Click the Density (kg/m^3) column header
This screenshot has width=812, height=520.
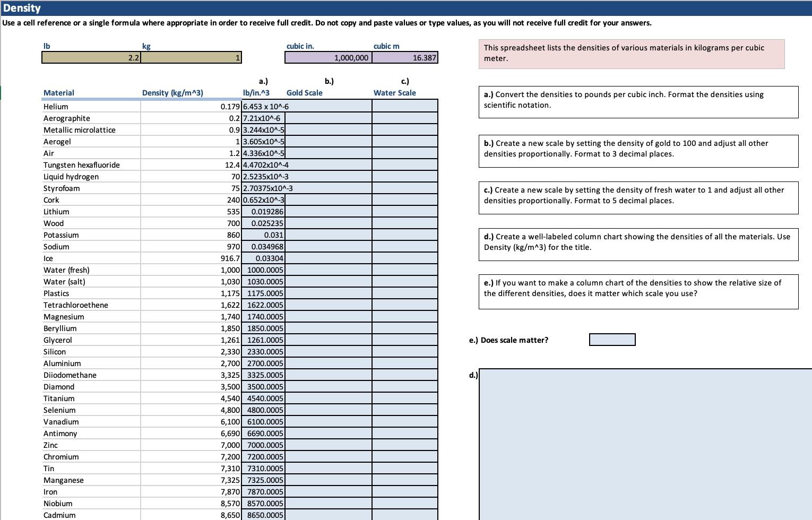(x=174, y=93)
